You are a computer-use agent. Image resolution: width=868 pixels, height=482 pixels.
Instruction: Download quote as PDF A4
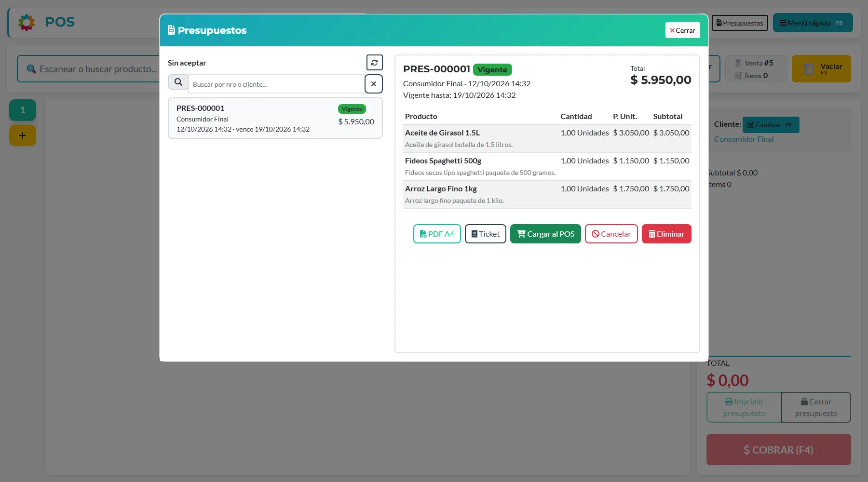[x=437, y=234]
